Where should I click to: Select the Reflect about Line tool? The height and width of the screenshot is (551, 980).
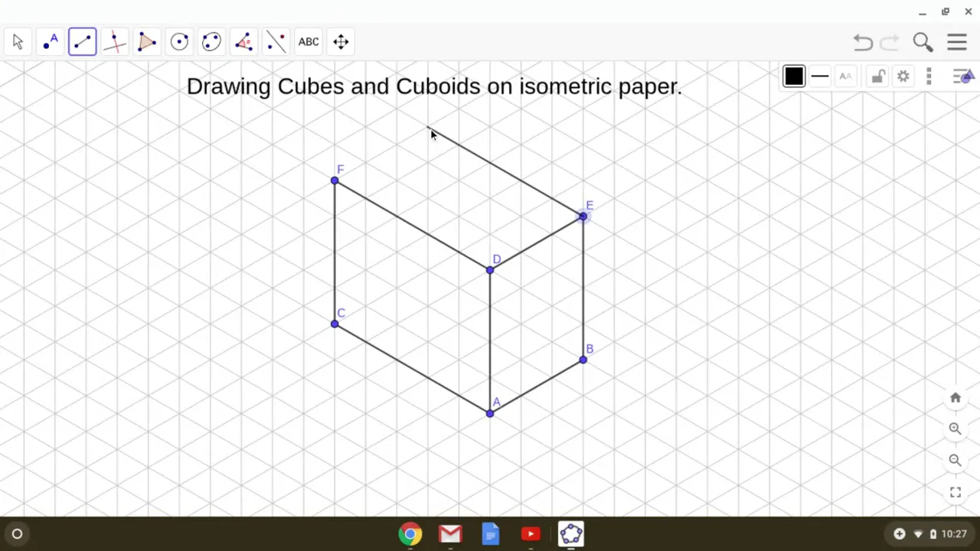276,42
